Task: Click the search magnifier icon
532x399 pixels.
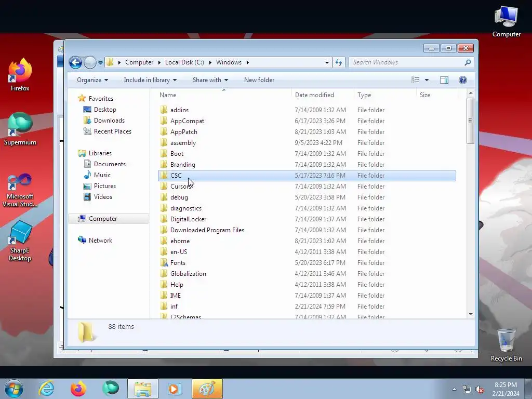Action: click(468, 62)
